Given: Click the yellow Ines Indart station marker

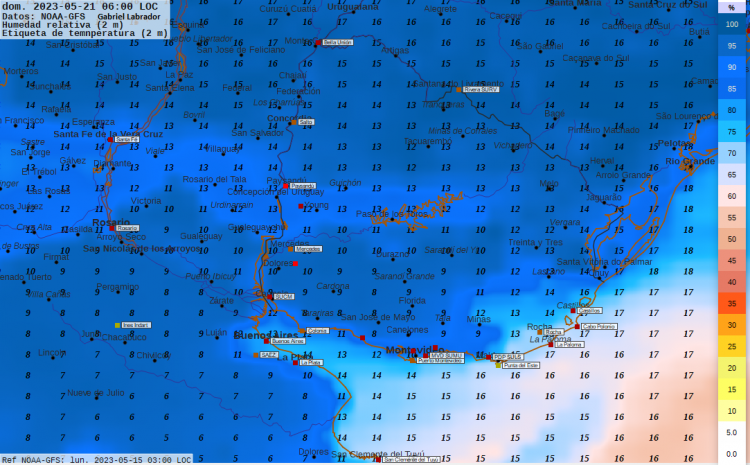Looking at the screenshot, I should (118, 325).
